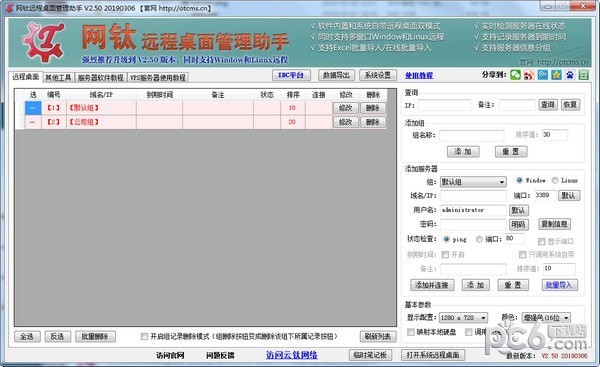Click the 复制信息 button

pos(554,224)
